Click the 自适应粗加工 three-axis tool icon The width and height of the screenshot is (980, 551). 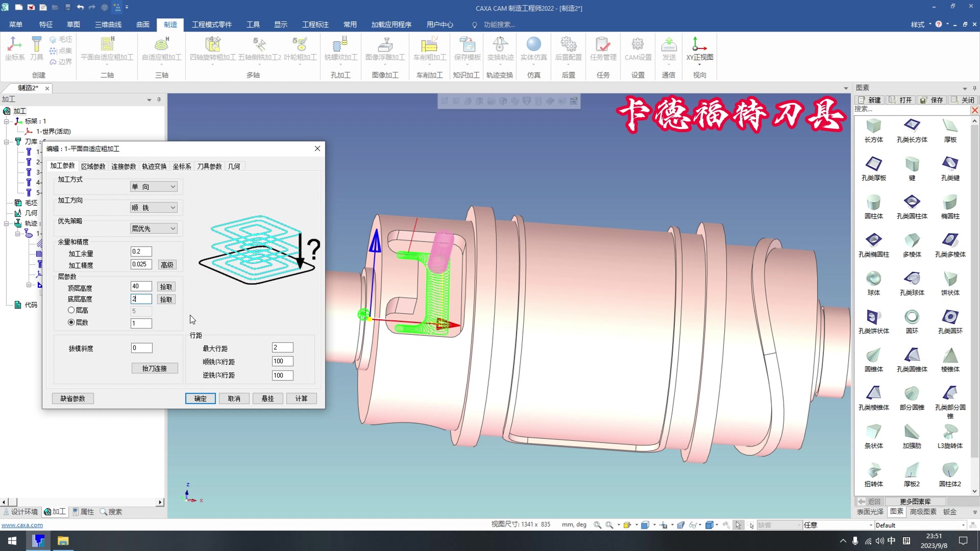click(x=161, y=49)
